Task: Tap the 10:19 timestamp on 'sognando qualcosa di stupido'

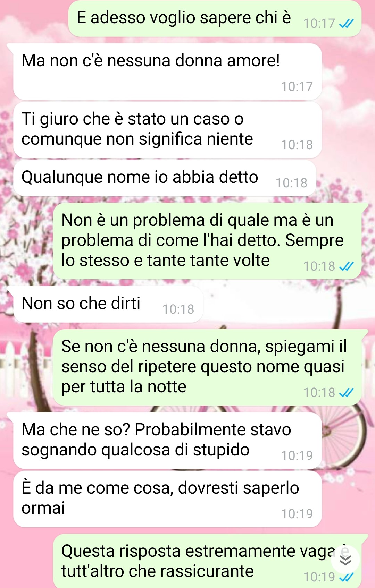Action: click(x=297, y=455)
